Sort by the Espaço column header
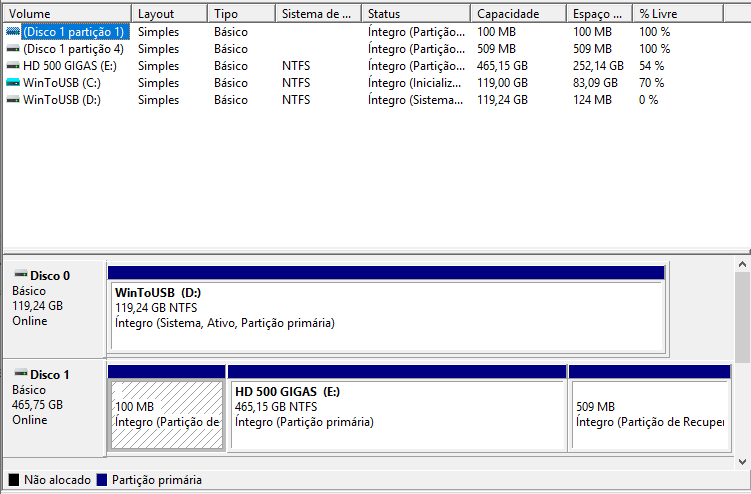Screen dimensions: 751x494 pyautogui.click(x=600, y=14)
